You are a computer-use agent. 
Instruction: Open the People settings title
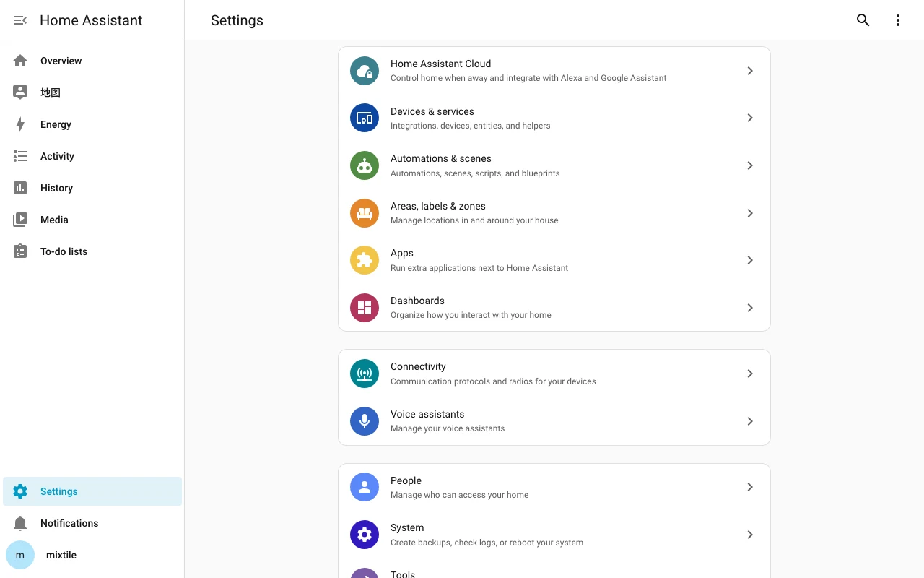[x=406, y=480]
